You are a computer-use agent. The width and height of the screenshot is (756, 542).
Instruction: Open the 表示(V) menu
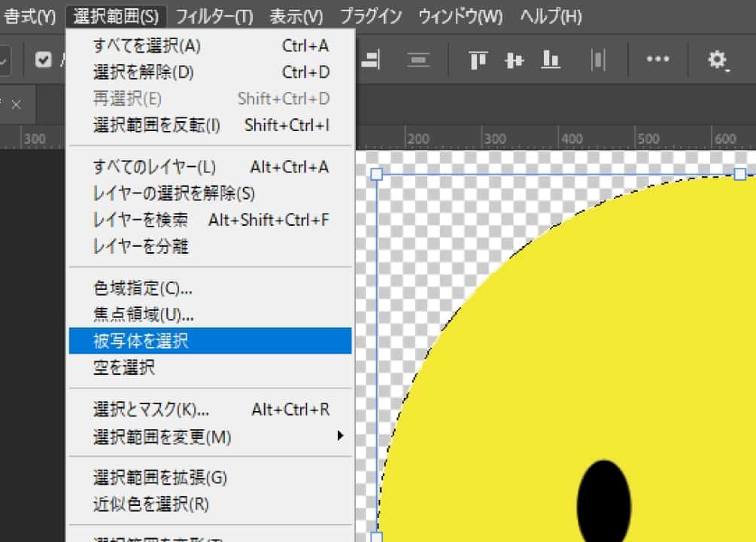(x=296, y=17)
